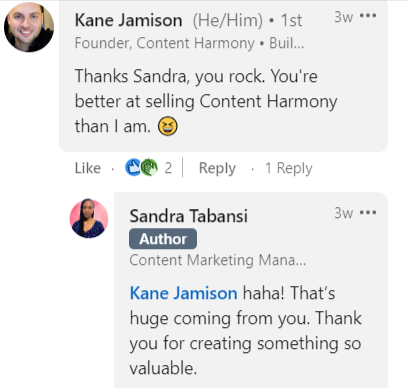Open the three-dot menu on Kane's comment
Screen dimensions: 408x388
click(368, 16)
